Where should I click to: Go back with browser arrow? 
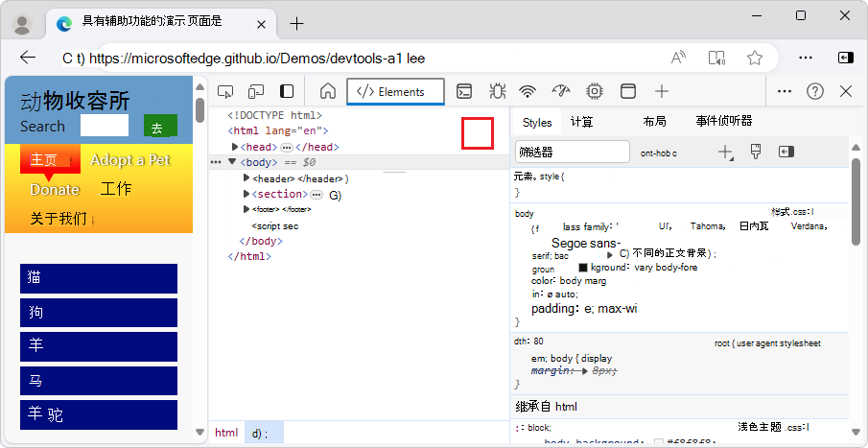28,57
